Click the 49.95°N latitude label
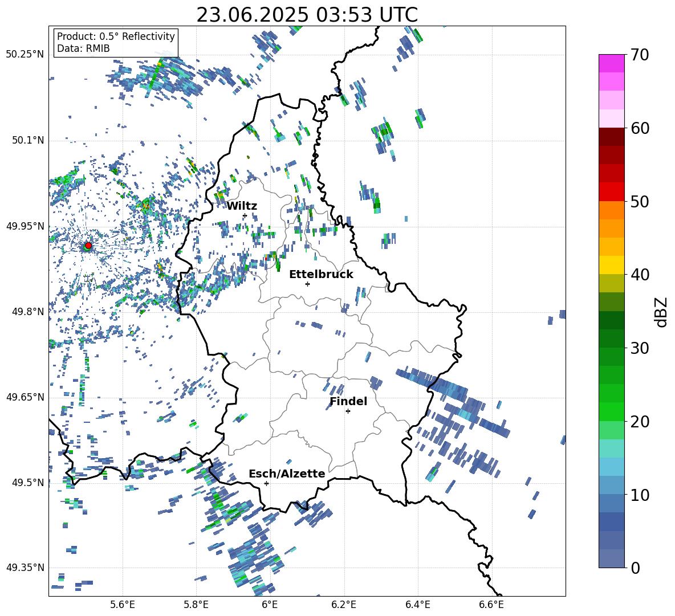 click(x=25, y=226)
